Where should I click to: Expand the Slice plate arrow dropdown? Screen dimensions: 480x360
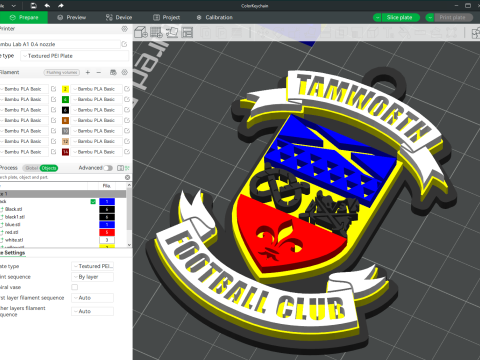point(377,17)
